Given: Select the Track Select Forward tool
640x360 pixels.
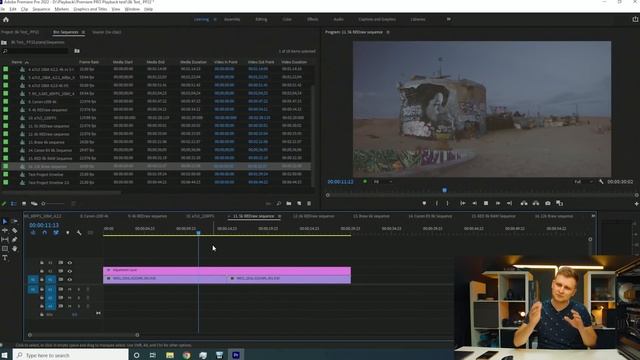Looking at the screenshot, I should pyautogui.click(x=14, y=221).
